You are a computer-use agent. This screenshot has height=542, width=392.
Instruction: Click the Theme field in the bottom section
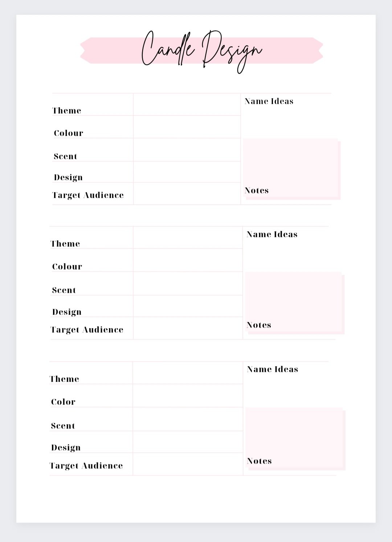click(x=187, y=373)
